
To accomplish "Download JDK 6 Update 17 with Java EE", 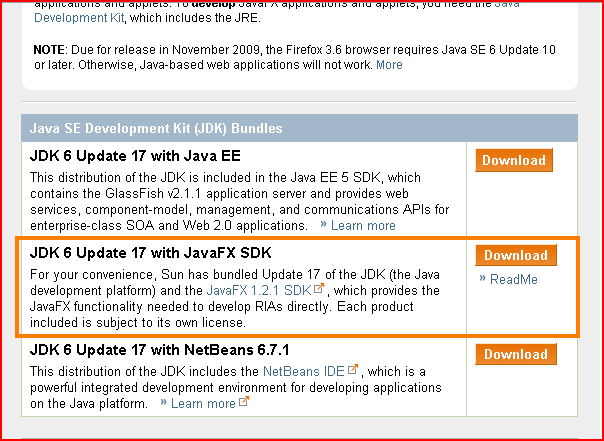I will pos(513,160).
